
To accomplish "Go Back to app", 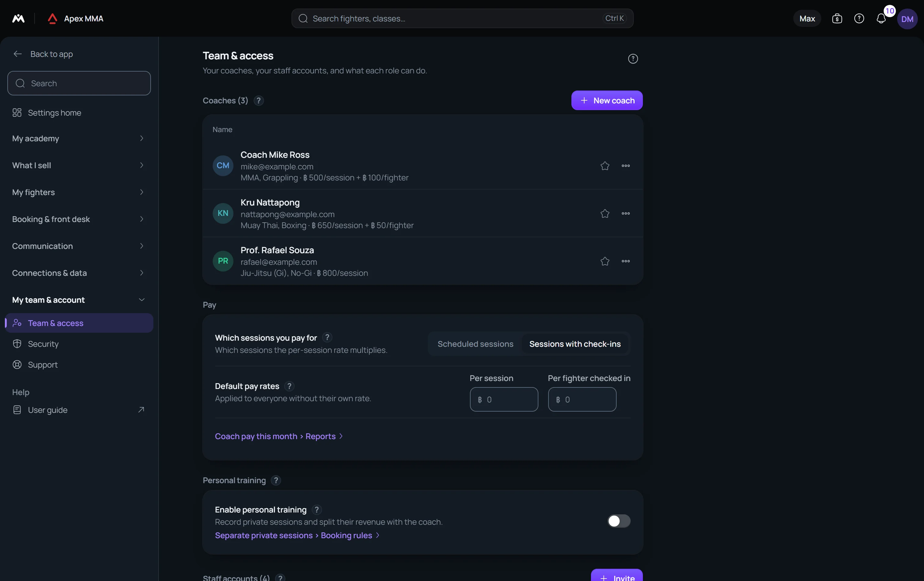I will click(x=43, y=54).
